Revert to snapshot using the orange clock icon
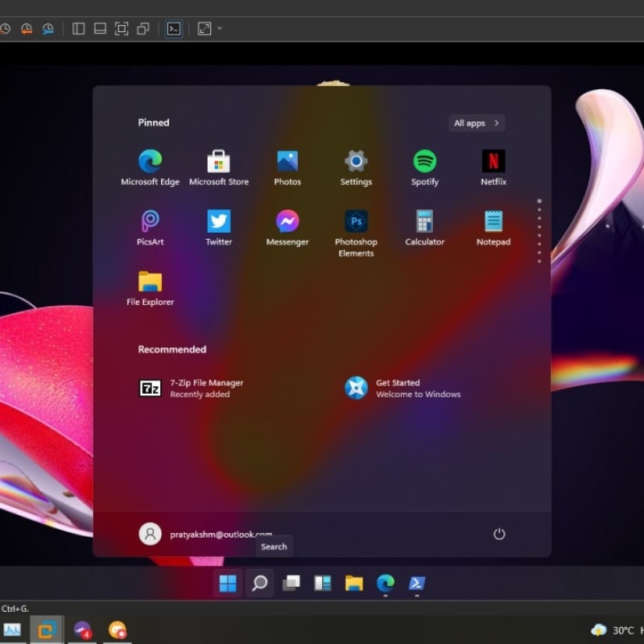644x644 pixels. [27, 29]
